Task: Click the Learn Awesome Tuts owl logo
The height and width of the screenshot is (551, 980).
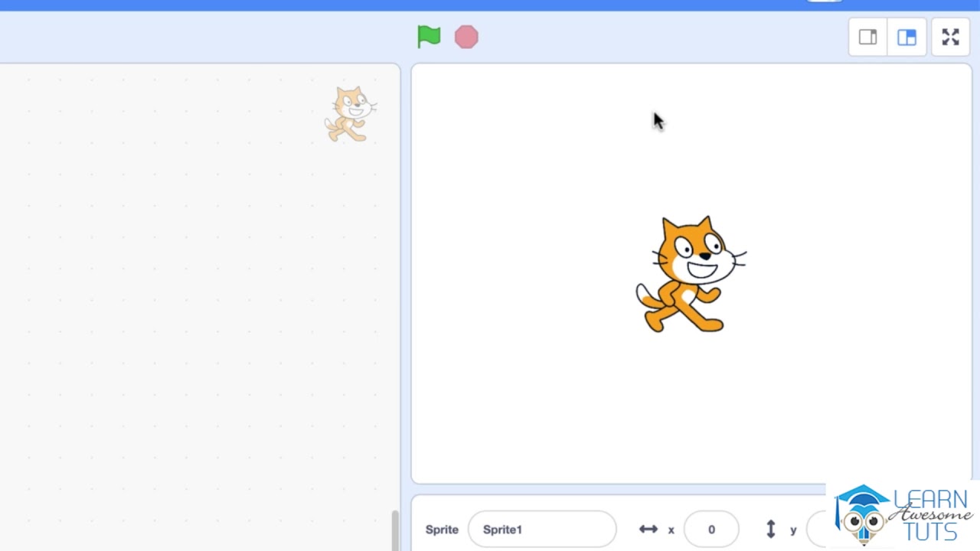Action: 864,514
